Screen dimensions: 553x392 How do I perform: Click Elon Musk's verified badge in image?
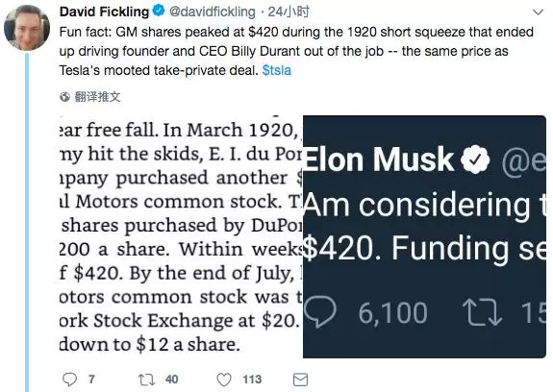click(475, 159)
